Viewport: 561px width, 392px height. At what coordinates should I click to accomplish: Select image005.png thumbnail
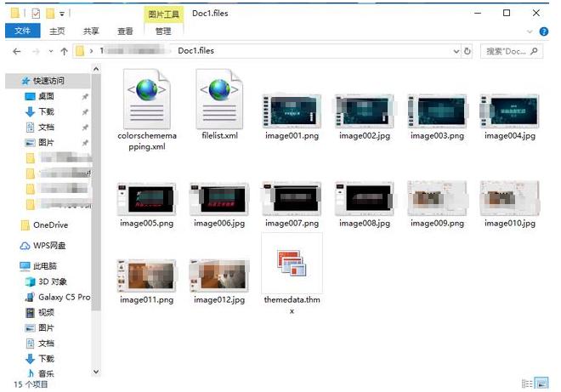pyautogui.click(x=147, y=199)
